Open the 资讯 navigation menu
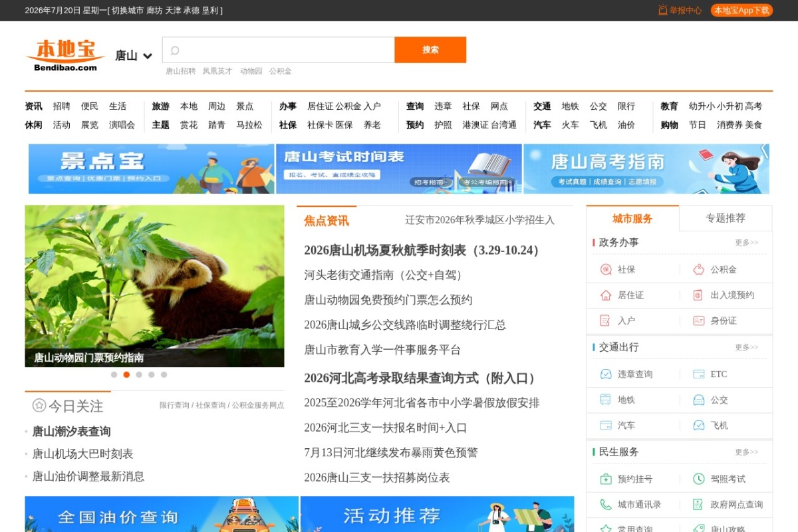 tap(33, 106)
